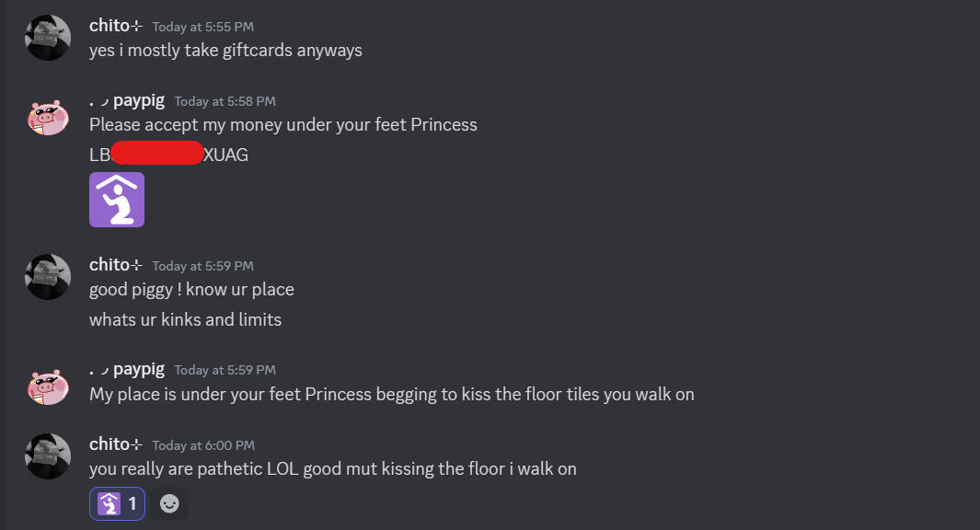Click chito's avatar beside the 6:00 message

tap(47, 455)
